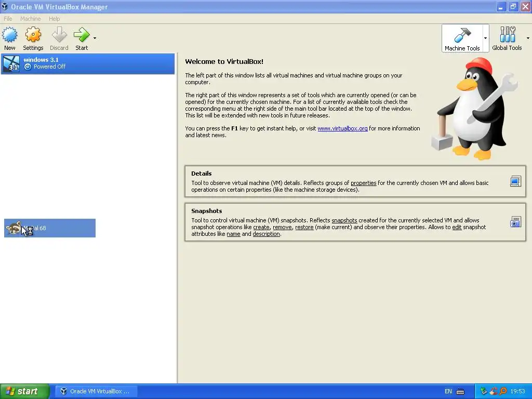Click the windows 3.1 OS icon

tap(11, 63)
